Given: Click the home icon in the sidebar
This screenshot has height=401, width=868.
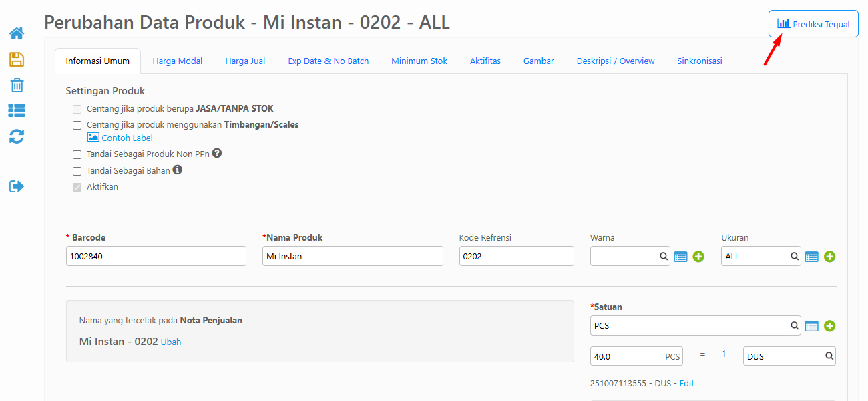Looking at the screenshot, I should [17, 33].
